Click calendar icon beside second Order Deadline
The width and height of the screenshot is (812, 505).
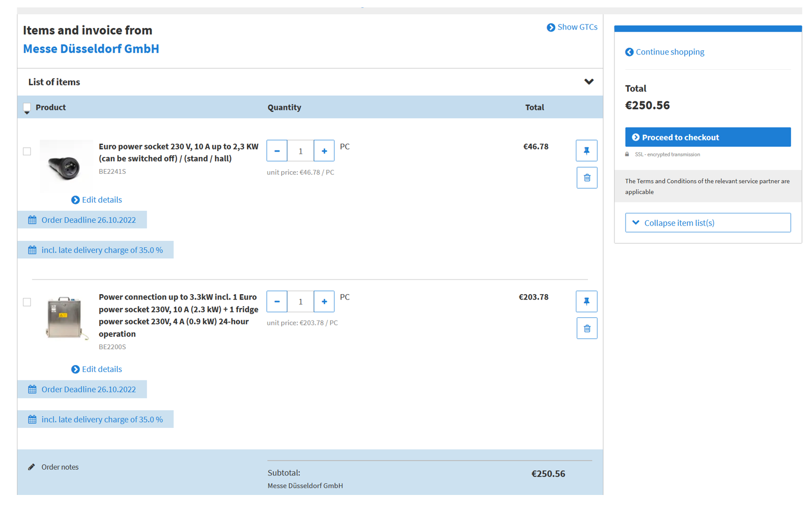pyautogui.click(x=32, y=389)
